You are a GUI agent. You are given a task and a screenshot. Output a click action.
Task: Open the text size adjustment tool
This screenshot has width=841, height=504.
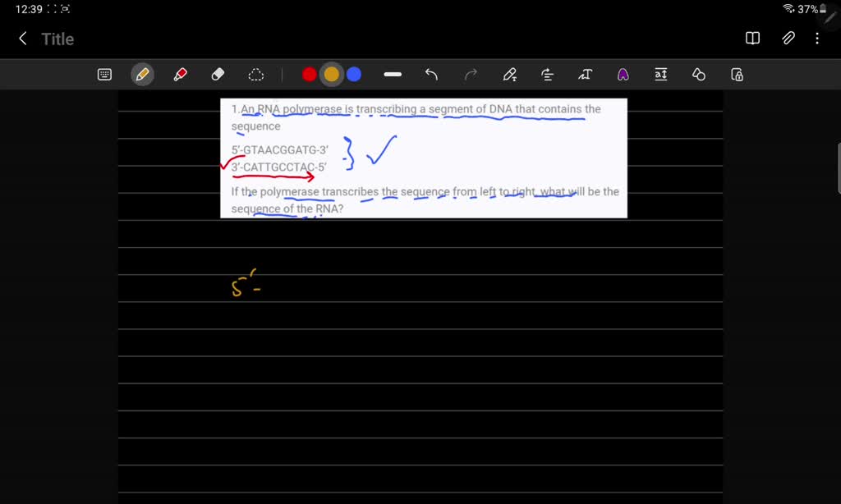pos(660,74)
